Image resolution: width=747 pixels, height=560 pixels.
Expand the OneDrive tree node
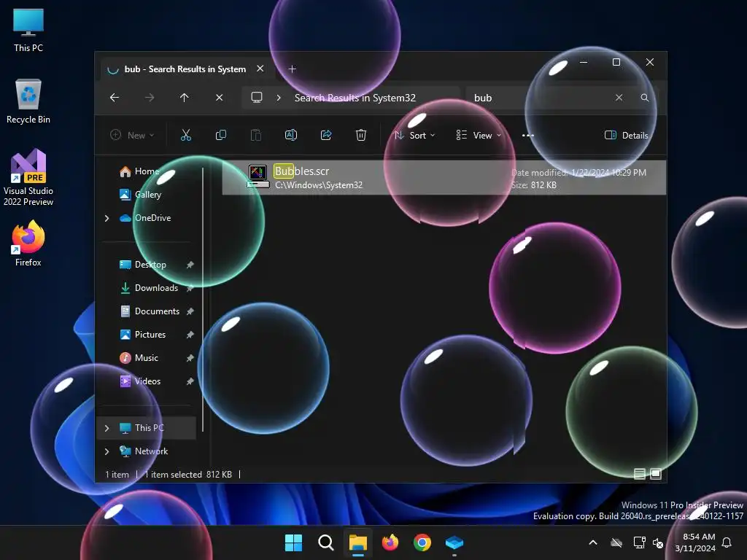point(107,218)
